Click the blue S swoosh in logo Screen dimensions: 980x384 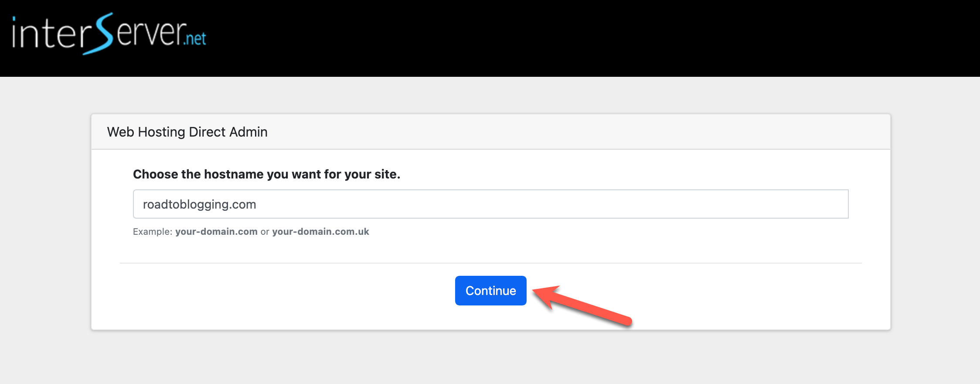[x=99, y=34]
